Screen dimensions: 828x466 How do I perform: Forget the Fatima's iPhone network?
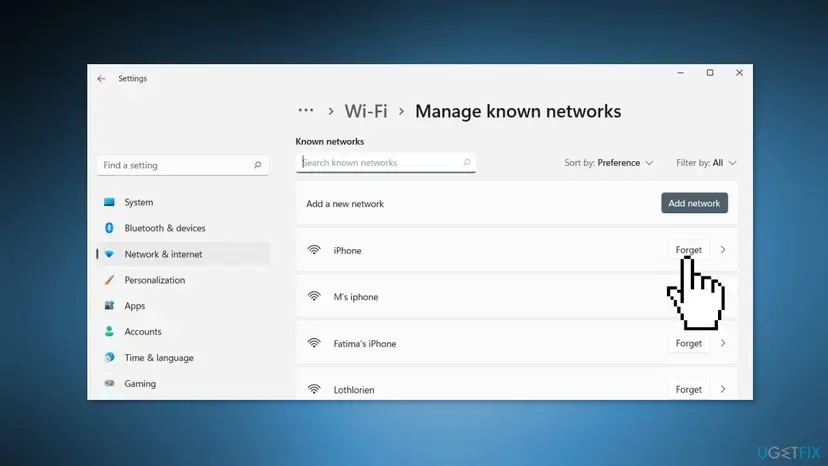pyautogui.click(x=689, y=343)
